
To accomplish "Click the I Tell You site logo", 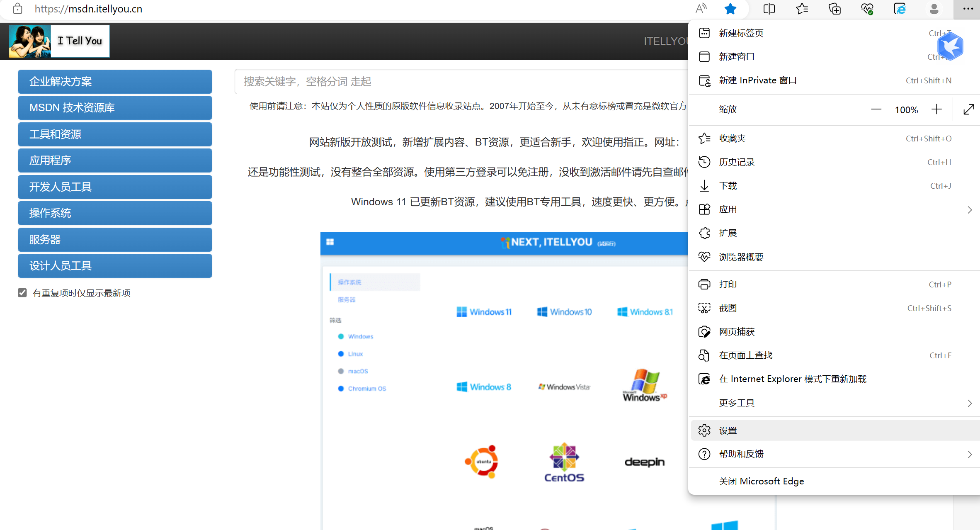I will (x=59, y=41).
